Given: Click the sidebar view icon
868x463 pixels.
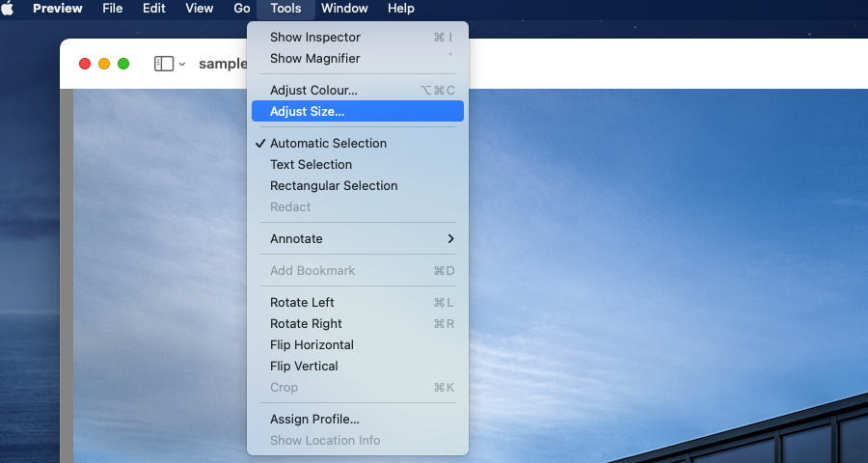Looking at the screenshot, I should [164, 64].
